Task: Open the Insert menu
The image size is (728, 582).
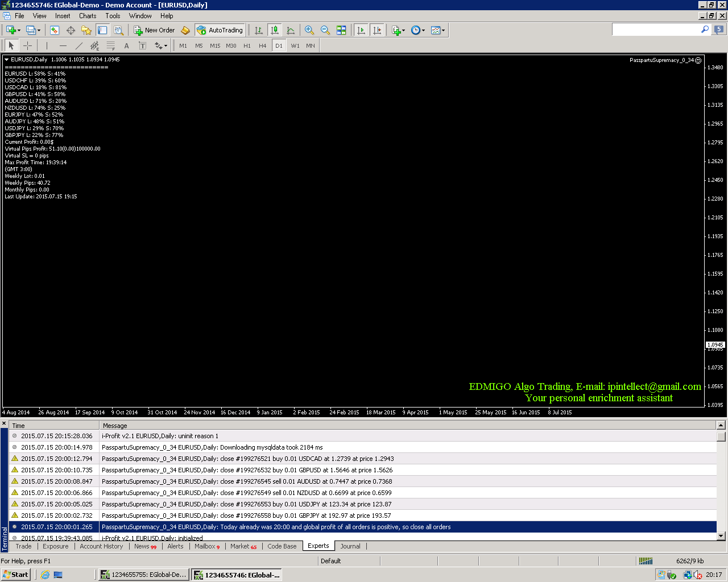Action: (x=63, y=16)
